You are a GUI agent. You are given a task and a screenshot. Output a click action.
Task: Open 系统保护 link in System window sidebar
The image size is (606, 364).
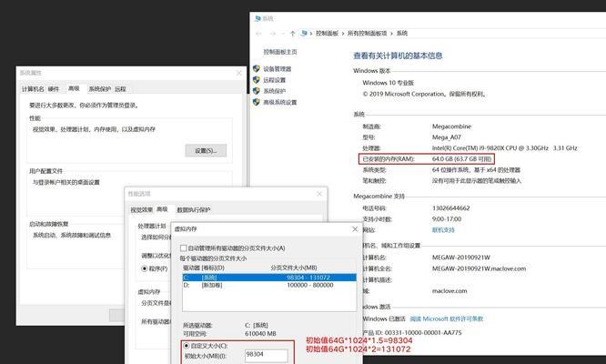[275, 91]
